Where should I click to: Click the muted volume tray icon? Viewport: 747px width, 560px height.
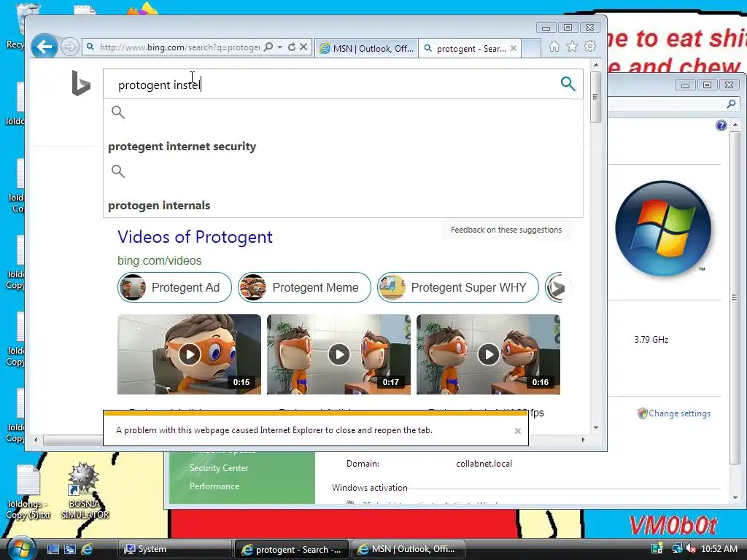point(690,548)
